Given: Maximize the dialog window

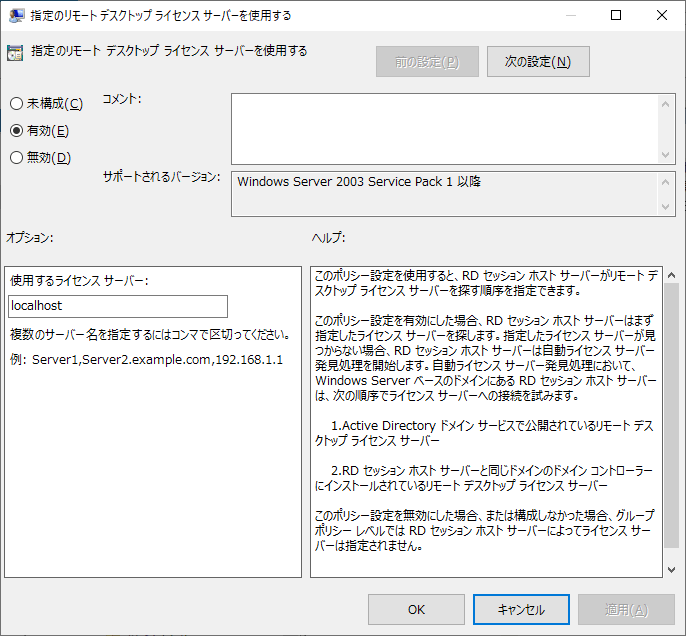Looking at the screenshot, I should tap(616, 15).
